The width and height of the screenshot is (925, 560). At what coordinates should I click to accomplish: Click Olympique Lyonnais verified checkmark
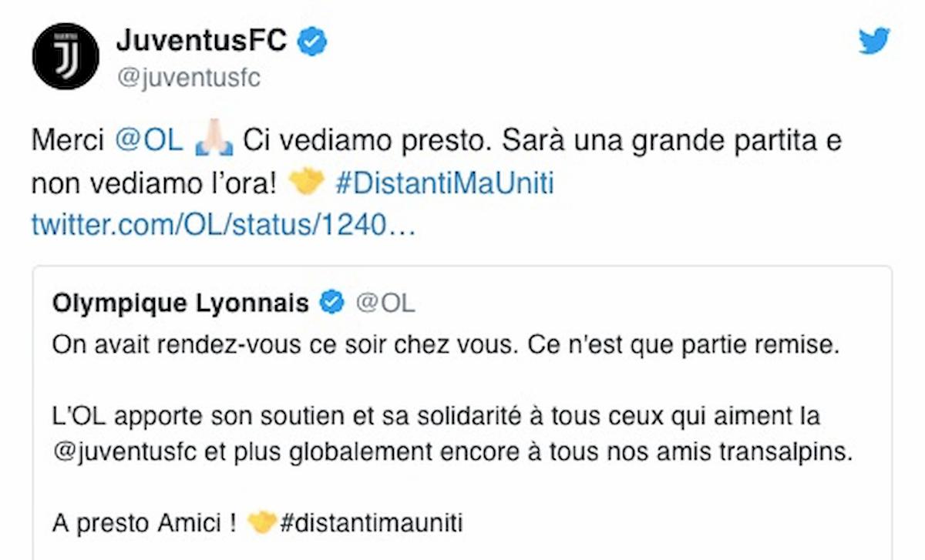(x=331, y=302)
